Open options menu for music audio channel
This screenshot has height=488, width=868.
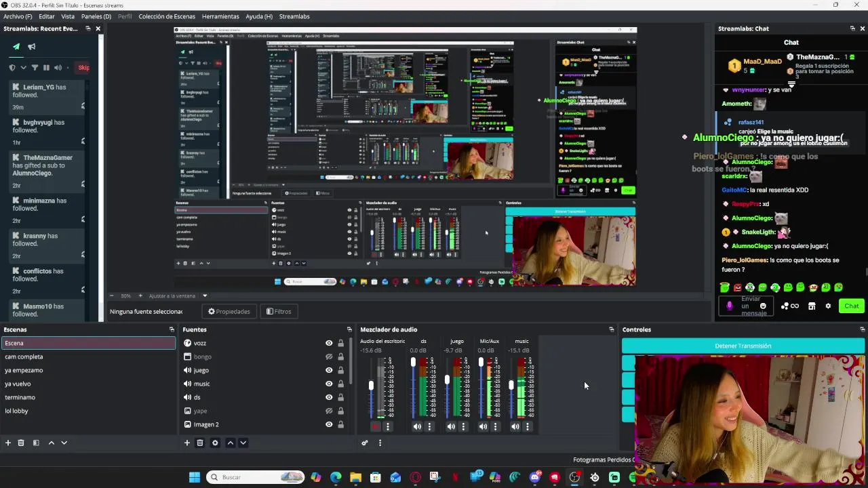[528, 426]
